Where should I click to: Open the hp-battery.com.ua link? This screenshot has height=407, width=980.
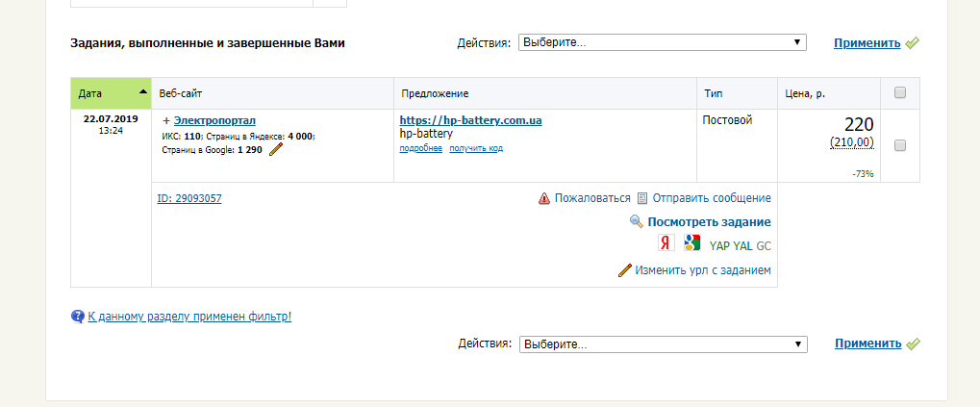[x=470, y=120]
